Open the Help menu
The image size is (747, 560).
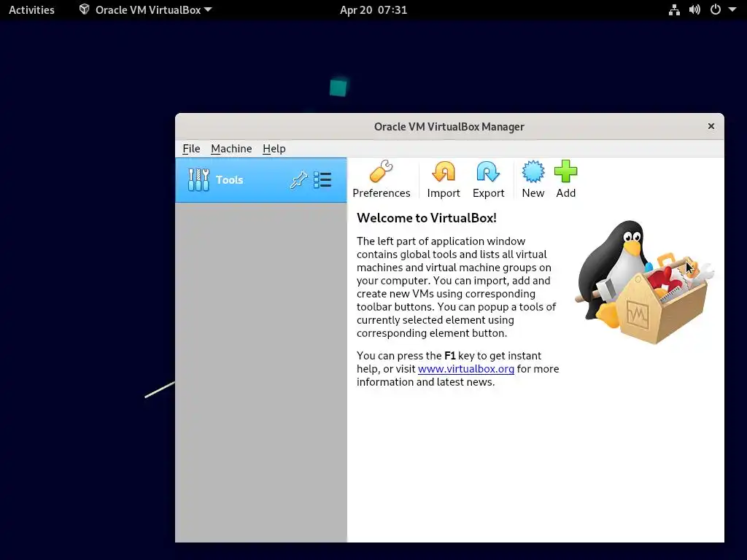[x=274, y=149]
